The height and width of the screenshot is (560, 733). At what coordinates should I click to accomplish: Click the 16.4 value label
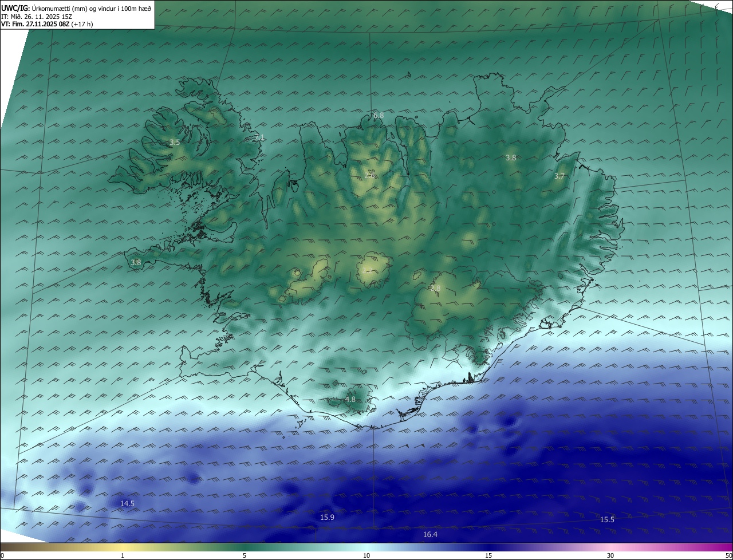click(x=430, y=535)
